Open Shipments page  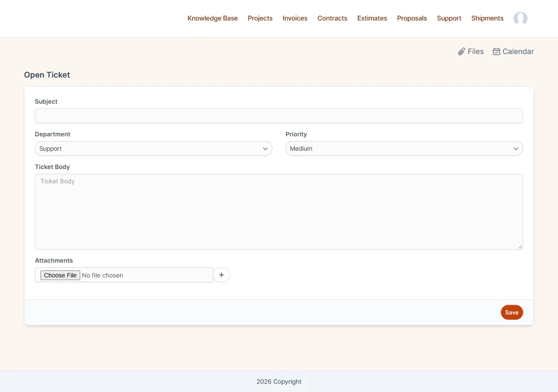[x=487, y=18]
